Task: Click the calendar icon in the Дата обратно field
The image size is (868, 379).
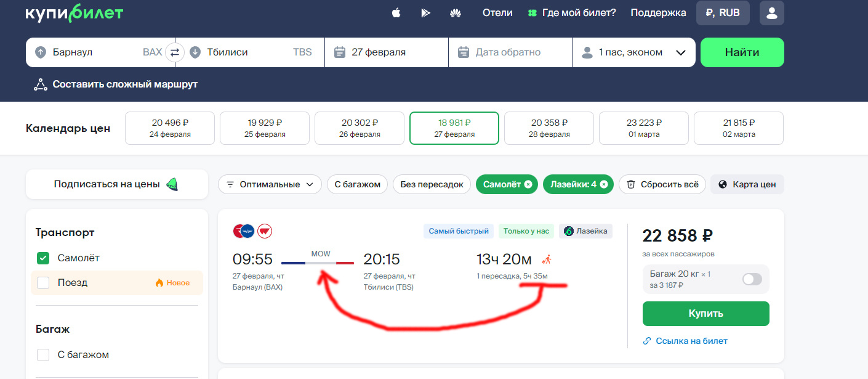Action: (x=464, y=52)
